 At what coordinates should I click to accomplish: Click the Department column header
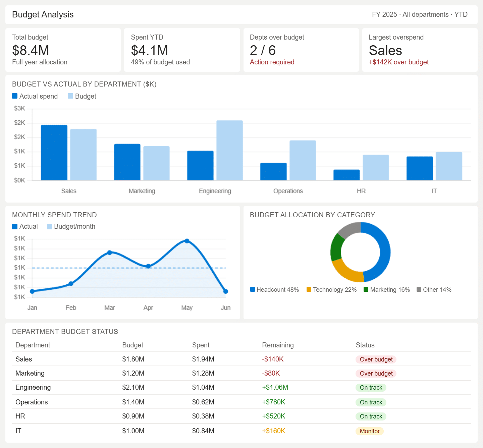[33, 345]
